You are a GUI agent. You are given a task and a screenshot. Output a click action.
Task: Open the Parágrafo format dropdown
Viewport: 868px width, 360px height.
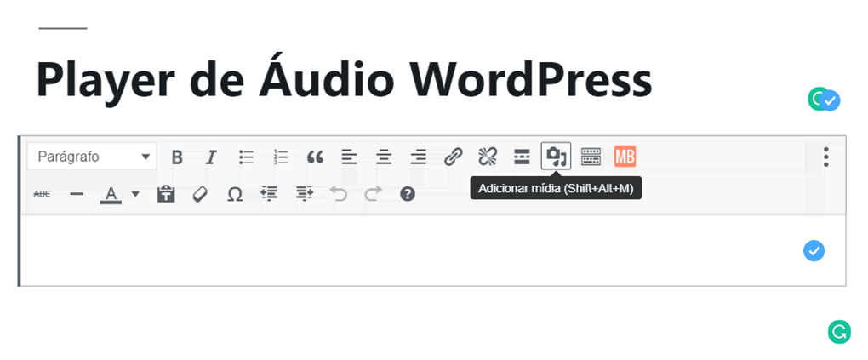(x=91, y=157)
